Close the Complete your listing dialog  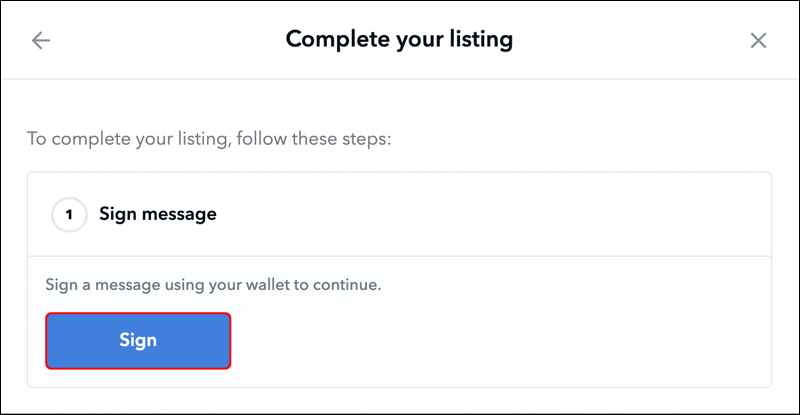(758, 40)
